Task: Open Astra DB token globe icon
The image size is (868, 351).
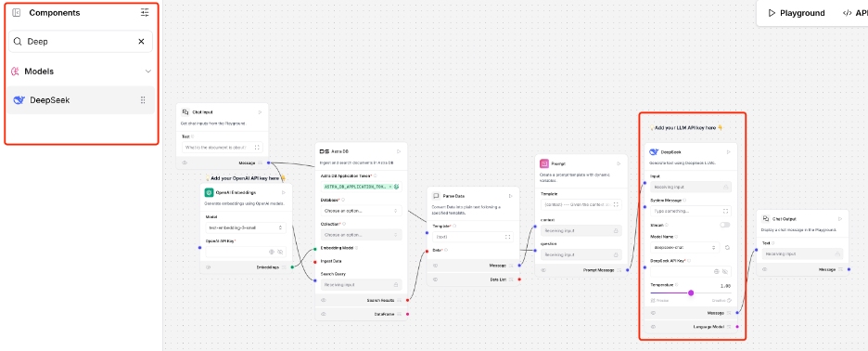Action: pyautogui.click(x=397, y=187)
